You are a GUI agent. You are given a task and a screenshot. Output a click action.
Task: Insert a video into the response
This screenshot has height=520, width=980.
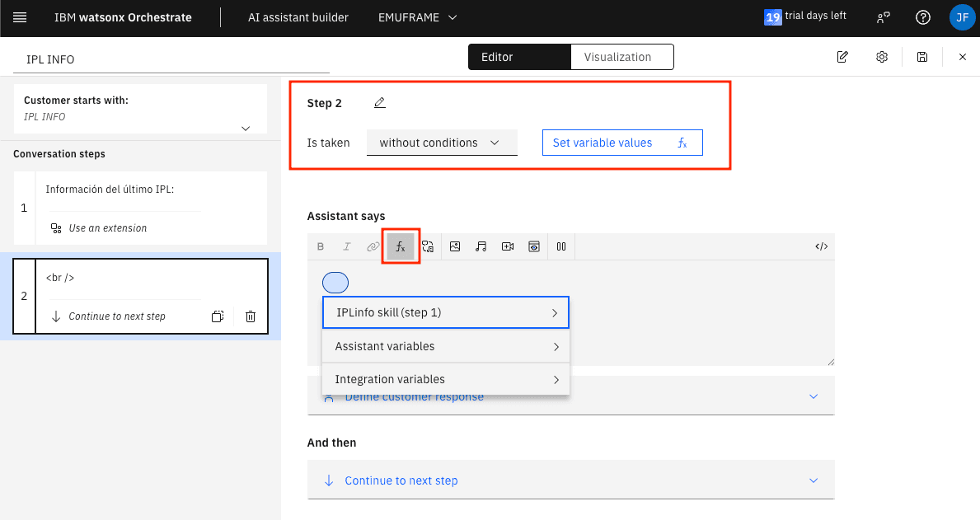pos(508,246)
